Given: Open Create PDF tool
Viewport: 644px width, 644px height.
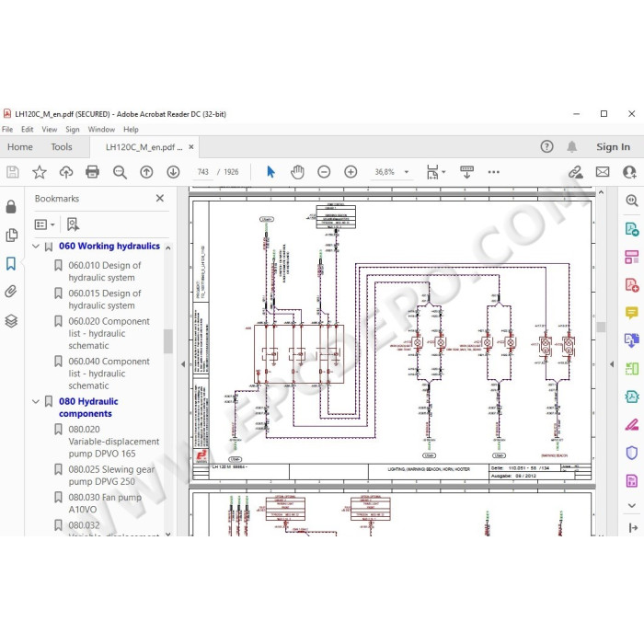Looking at the screenshot, I should point(631,284).
